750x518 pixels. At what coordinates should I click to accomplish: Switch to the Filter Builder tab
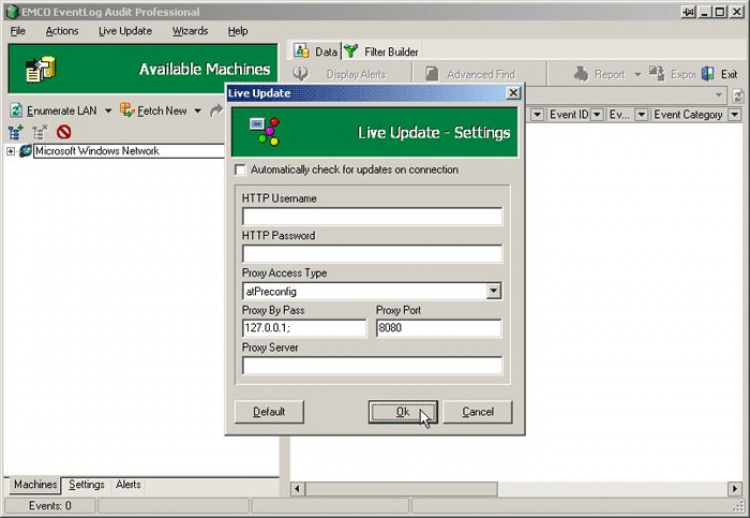click(381, 51)
